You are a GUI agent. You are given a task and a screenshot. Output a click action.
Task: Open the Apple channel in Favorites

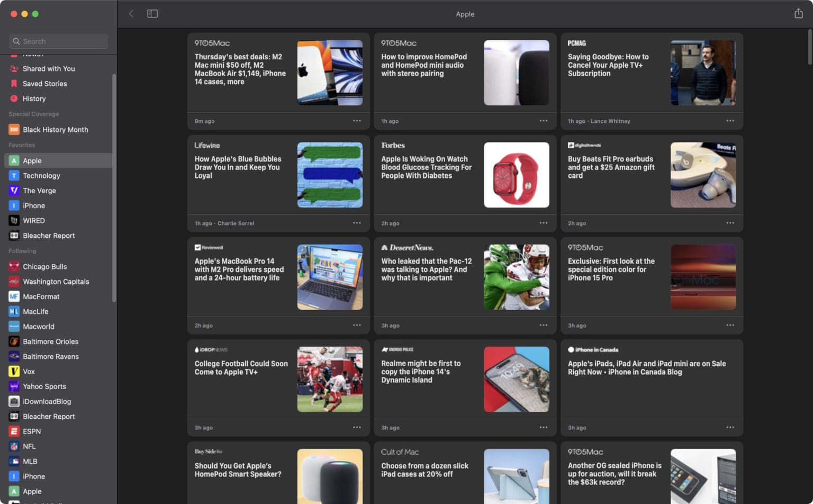tap(32, 160)
